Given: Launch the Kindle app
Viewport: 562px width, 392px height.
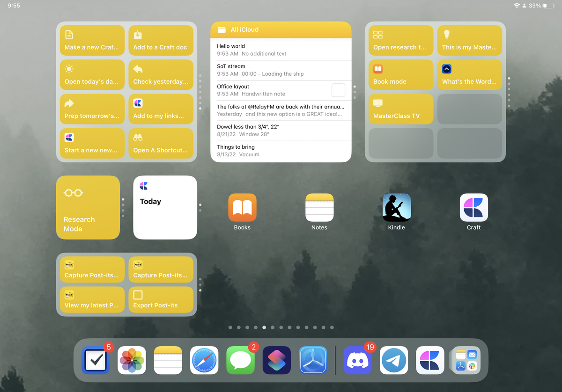Looking at the screenshot, I should pos(396,207).
